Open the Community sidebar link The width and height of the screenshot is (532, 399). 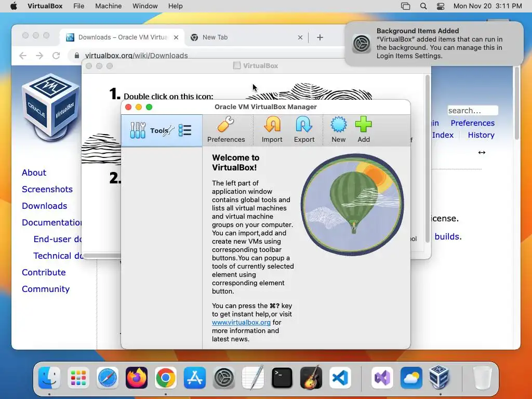(46, 289)
